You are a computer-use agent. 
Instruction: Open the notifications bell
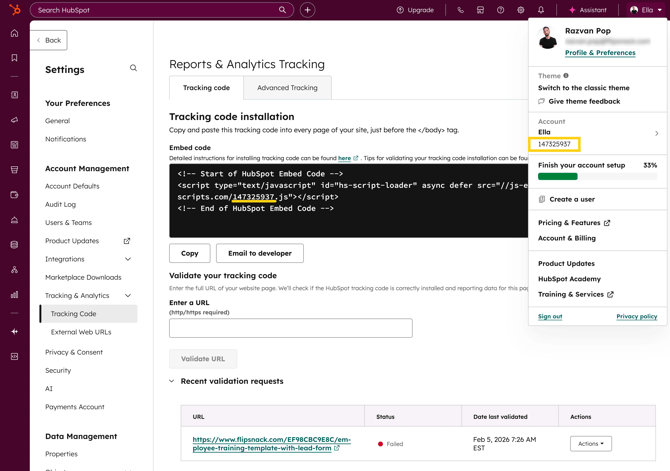coord(541,10)
